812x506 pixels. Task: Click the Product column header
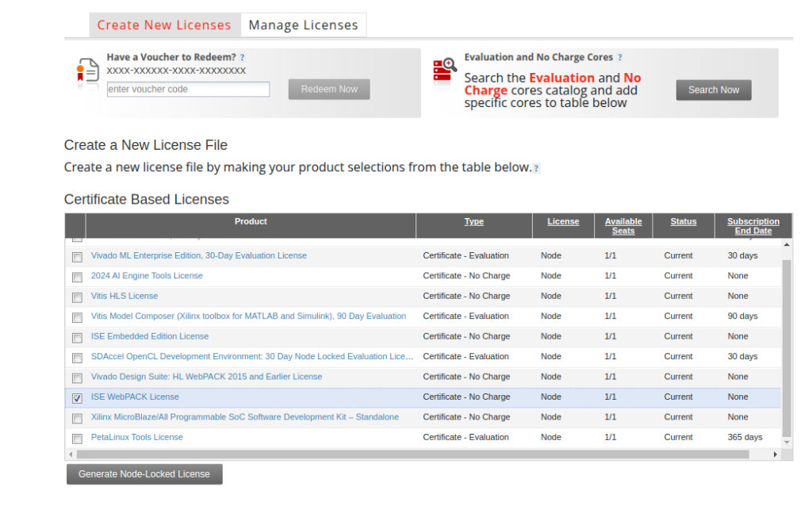tap(251, 221)
